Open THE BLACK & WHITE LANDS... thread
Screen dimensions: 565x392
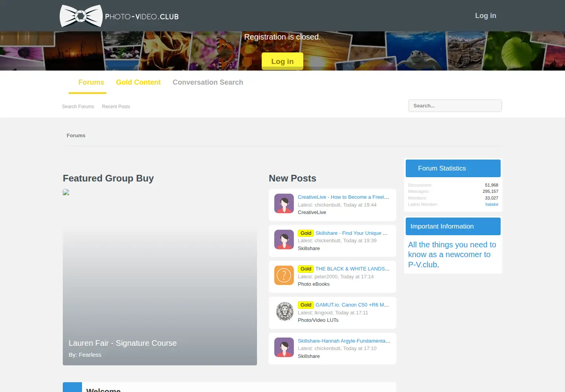tap(352, 269)
